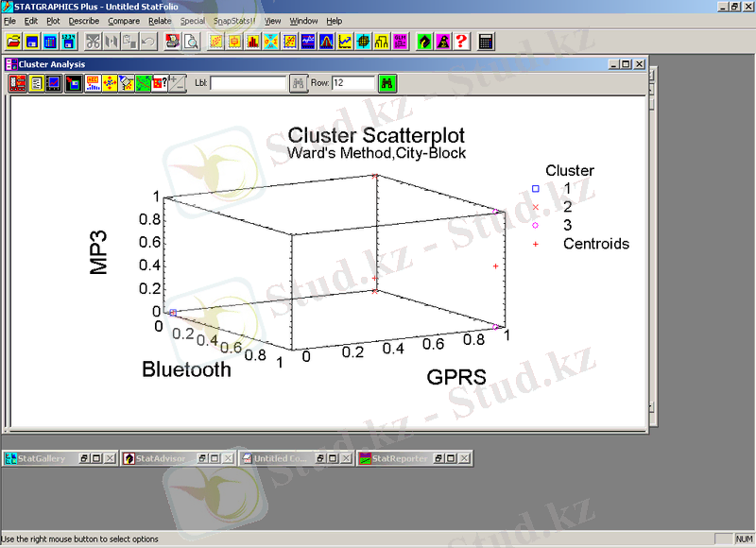This screenshot has height=548, width=756.
Task: Open the control chart line icon
Action: (344, 42)
